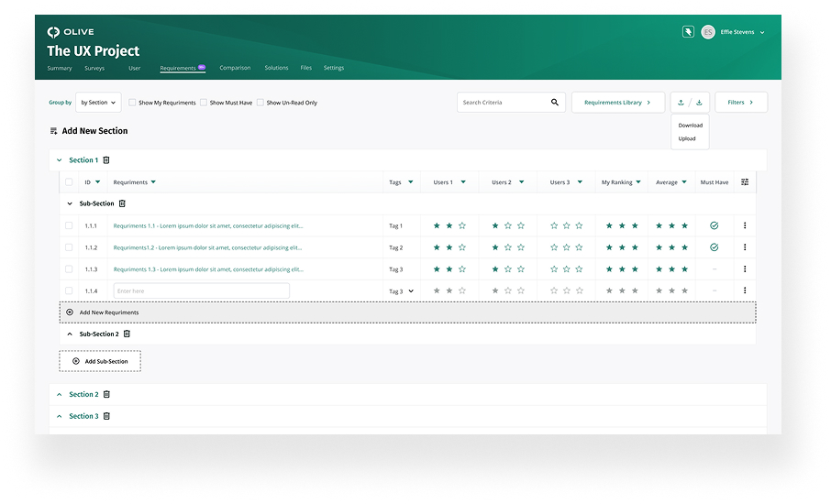Click third My Ranking star in row 1.1.1
This screenshot has height=504, width=831.
pyautogui.click(x=635, y=225)
